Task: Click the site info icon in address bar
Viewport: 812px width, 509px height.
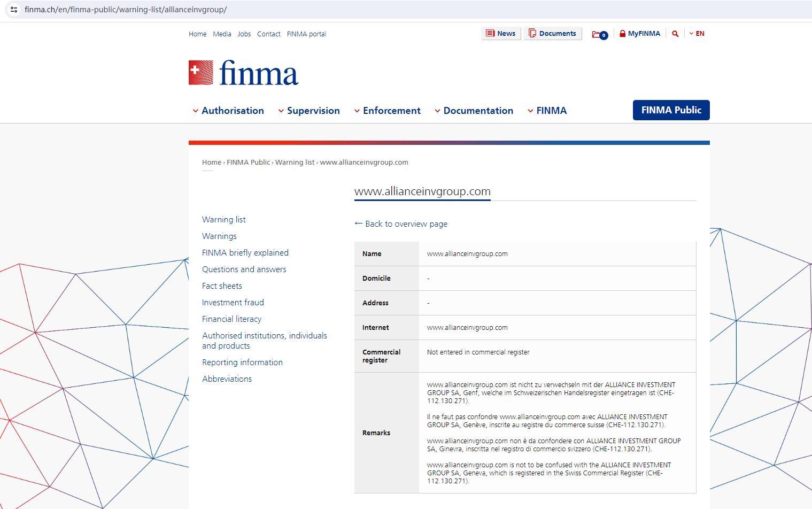Action: pos(14,10)
